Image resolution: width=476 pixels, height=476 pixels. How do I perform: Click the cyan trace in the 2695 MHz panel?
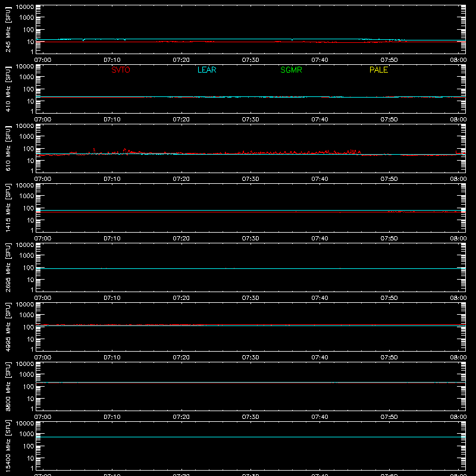(x=250, y=269)
